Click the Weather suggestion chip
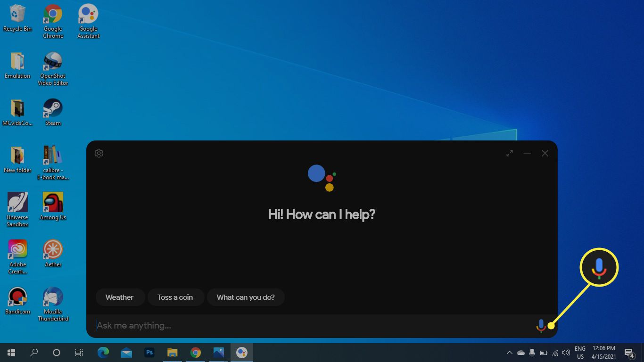This screenshot has height=362, width=644. pyautogui.click(x=119, y=297)
